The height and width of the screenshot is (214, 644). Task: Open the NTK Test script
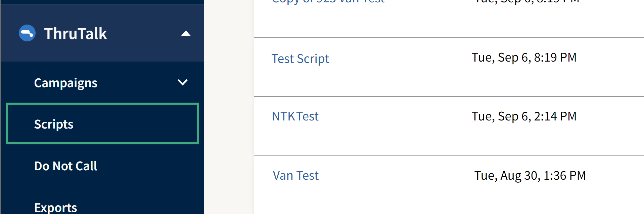tap(295, 116)
